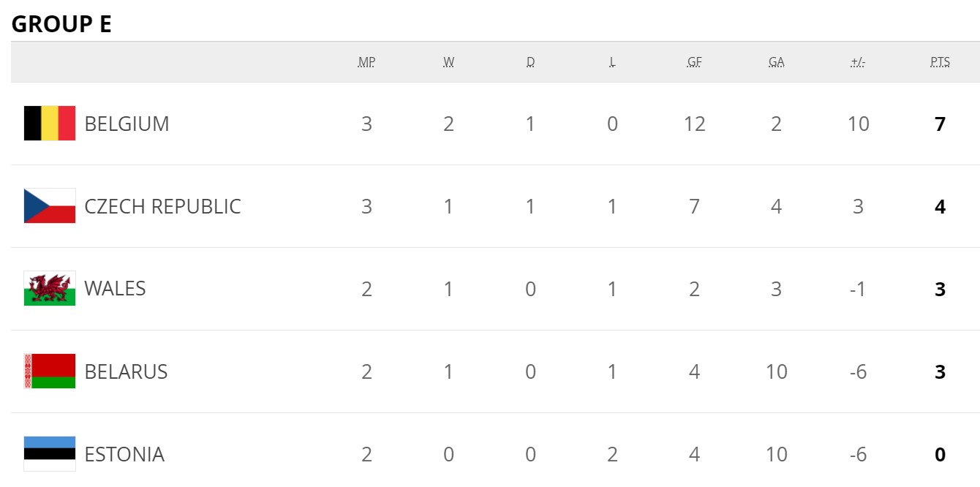
Task: Click the Belarus flag icon
Action: pyautogui.click(x=50, y=371)
